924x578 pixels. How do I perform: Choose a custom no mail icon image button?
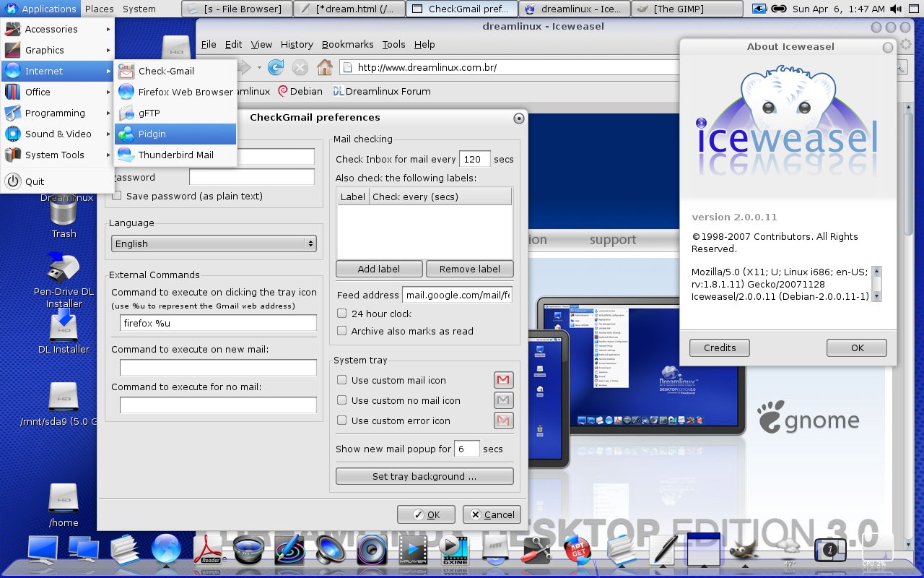pyautogui.click(x=503, y=400)
